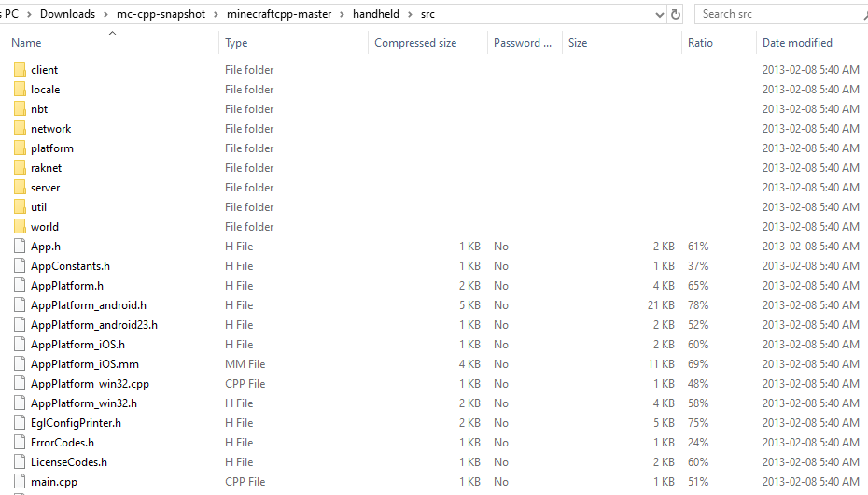Open the client folder icon

(x=20, y=69)
